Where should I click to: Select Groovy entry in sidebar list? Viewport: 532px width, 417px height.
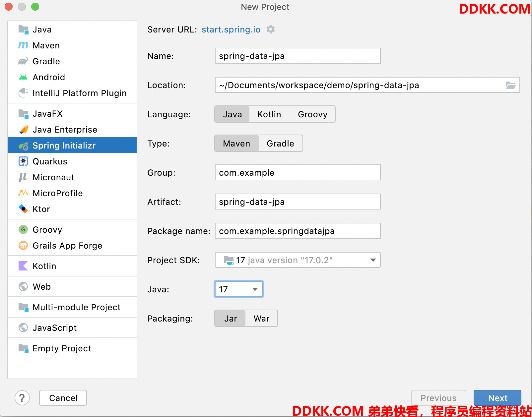point(72,230)
